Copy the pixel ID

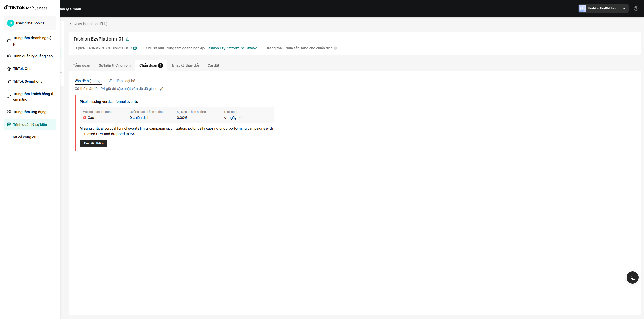(x=135, y=48)
